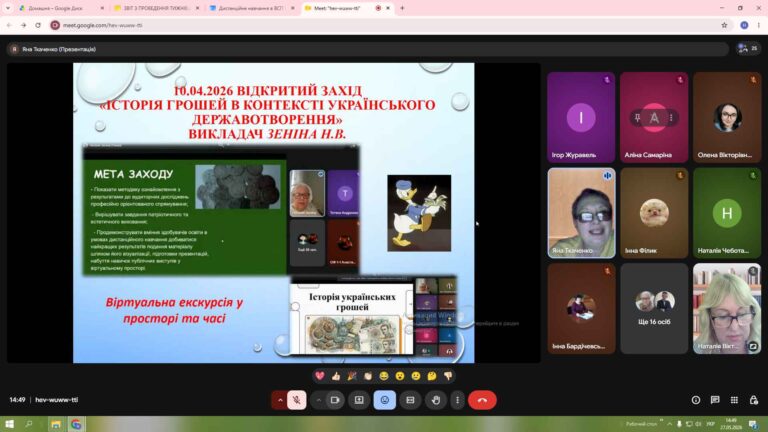Click the present screen button
Screen dimensions: 768x432
(x=359, y=400)
